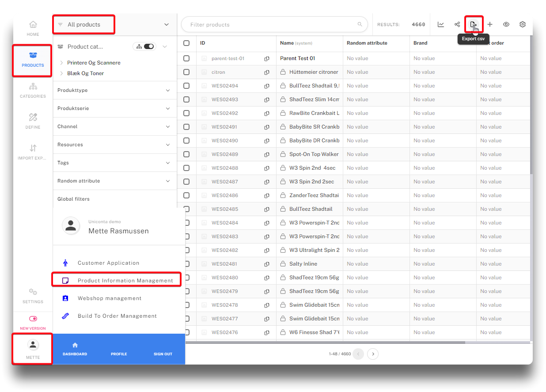The image size is (546, 392).
Task: Choose Build To Order Management
Action: 117,316
